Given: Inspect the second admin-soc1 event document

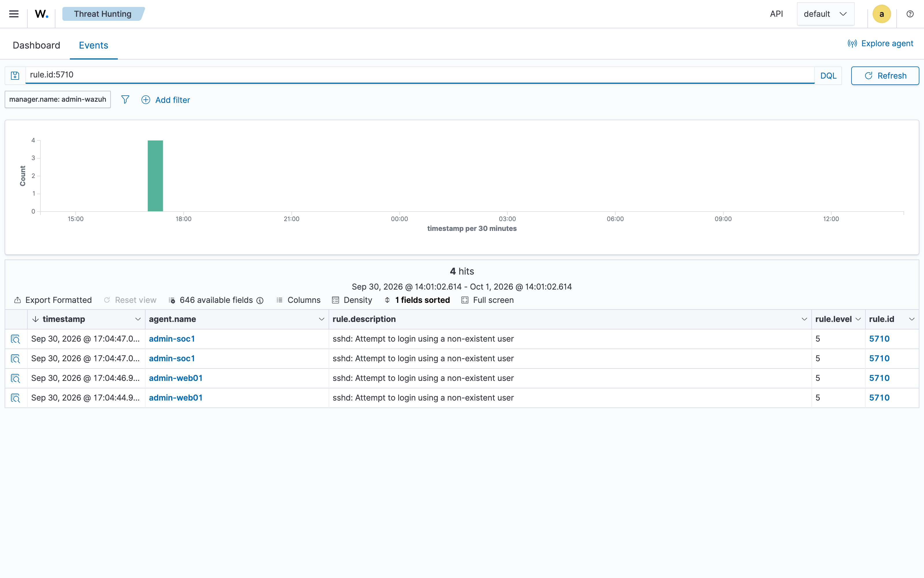Looking at the screenshot, I should [15, 359].
